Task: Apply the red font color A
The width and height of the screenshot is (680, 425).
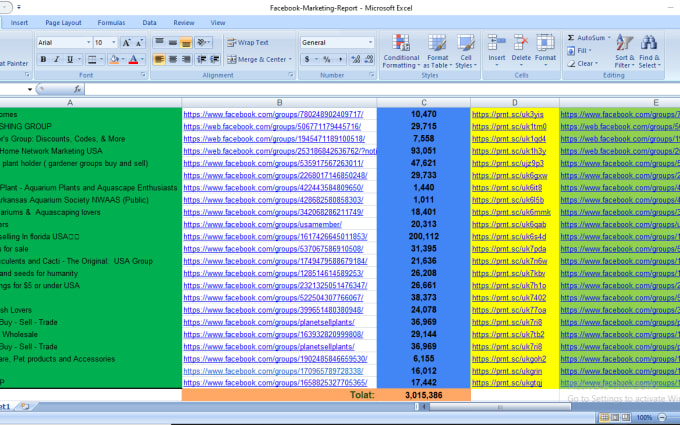Action: click(134, 59)
